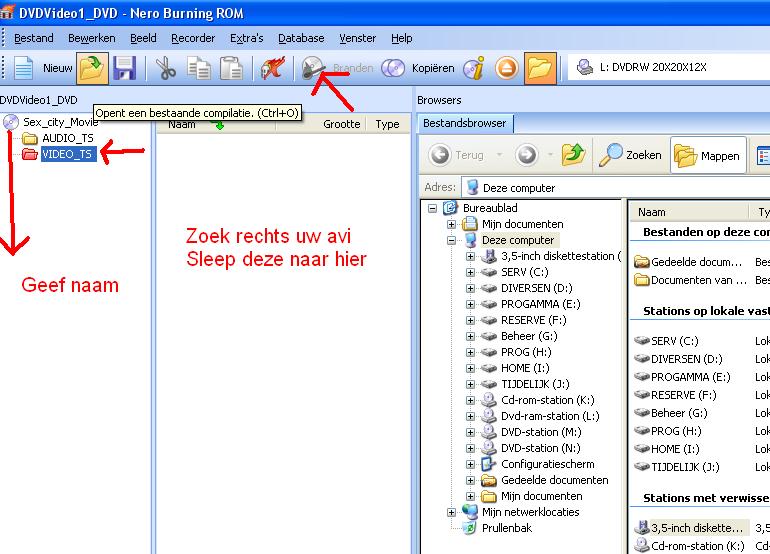Select Configuratiescherm in the tree
Image resolution: width=770 pixels, height=554 pixels.
coord(548,464)
